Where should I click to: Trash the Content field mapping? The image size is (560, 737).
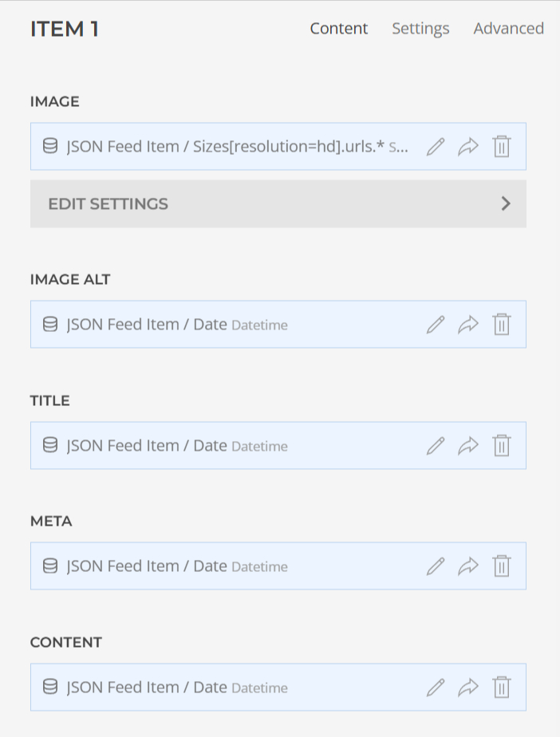tap(501, 688)
